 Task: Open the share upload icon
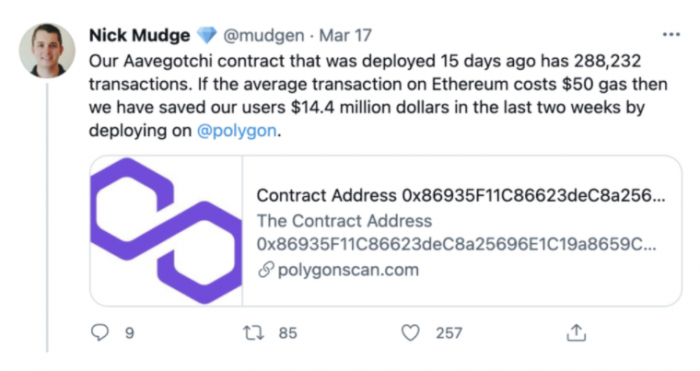pyautogui.click(x=576, y=333)
